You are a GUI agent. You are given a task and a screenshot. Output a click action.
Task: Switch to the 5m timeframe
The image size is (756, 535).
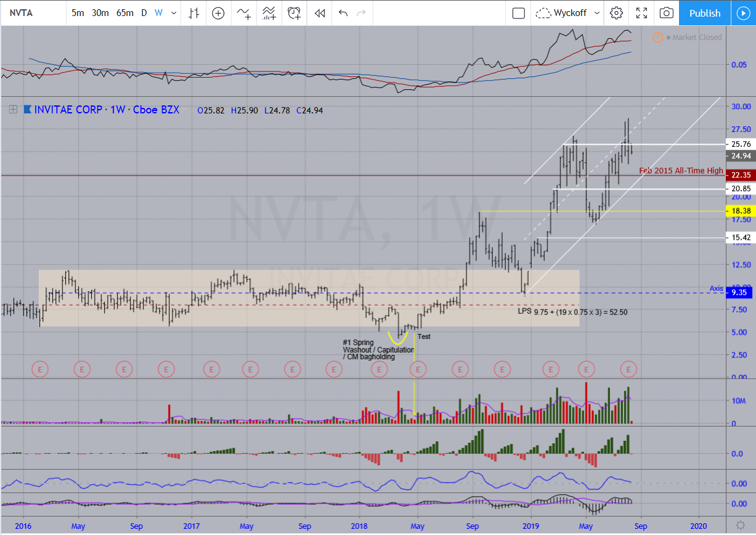coord(78,13)
